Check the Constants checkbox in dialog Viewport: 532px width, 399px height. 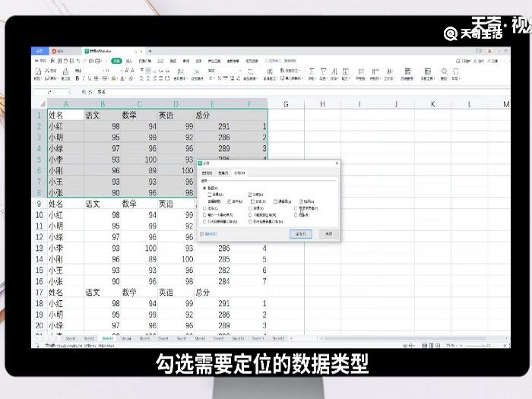point(210,195)
